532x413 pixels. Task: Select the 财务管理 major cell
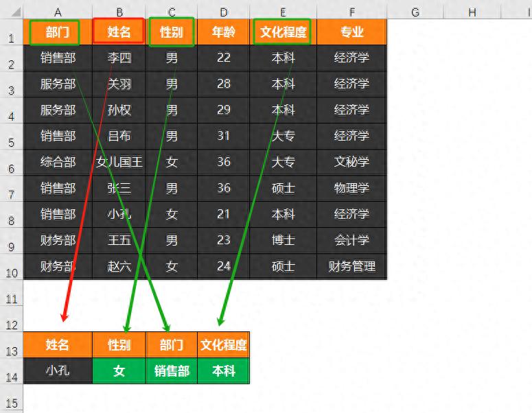[x=351, y=266]
